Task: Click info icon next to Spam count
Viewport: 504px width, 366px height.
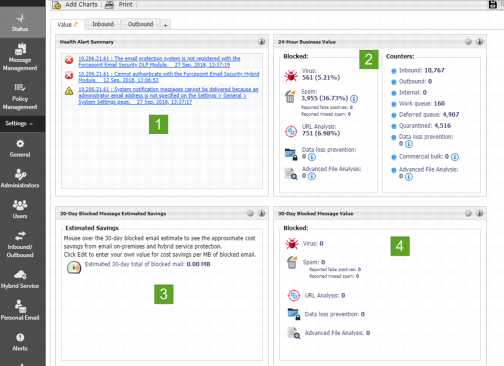Action: click(354, 99)
